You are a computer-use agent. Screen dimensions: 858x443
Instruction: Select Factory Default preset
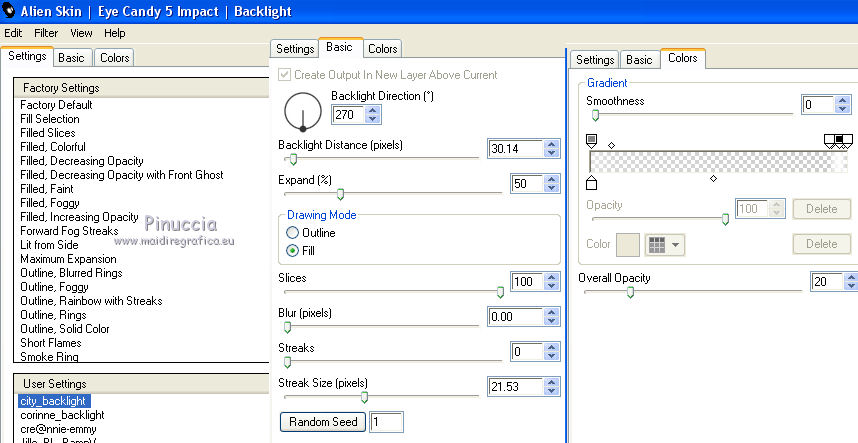click(x=56, y=104)
